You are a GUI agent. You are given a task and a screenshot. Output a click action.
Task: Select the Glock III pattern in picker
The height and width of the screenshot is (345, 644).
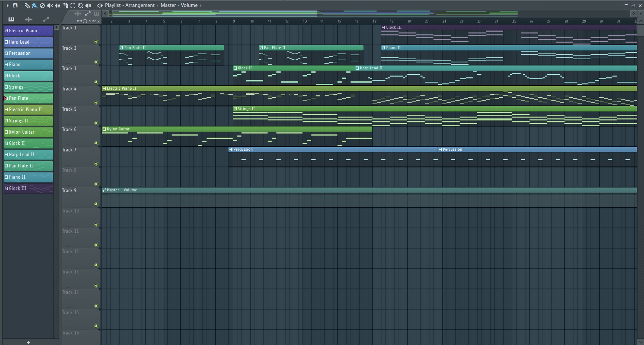pos(28,188)
